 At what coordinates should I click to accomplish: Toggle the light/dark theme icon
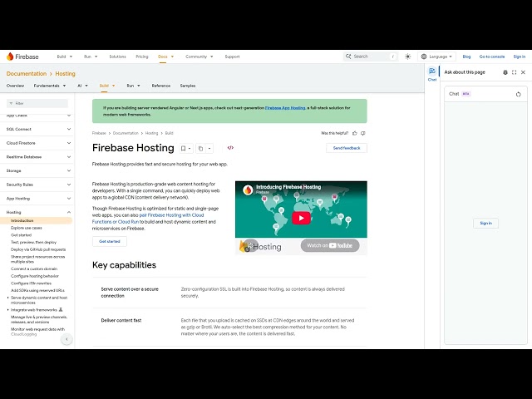point(408,57)
